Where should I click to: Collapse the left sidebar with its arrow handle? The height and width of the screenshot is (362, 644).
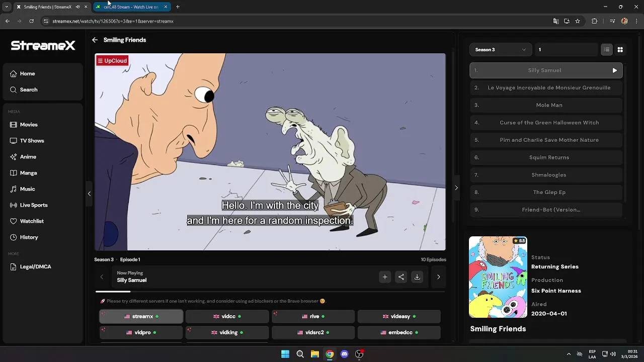89,194
